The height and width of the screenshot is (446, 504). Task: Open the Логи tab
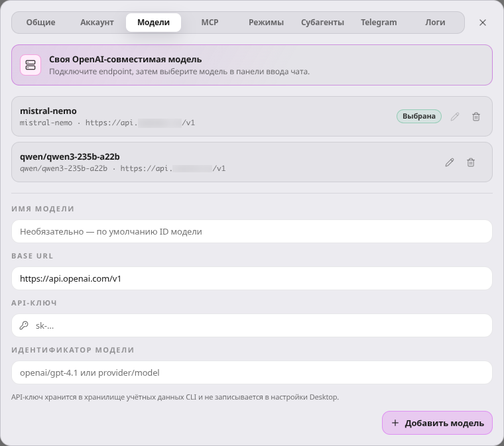click(x=435, y=23)
